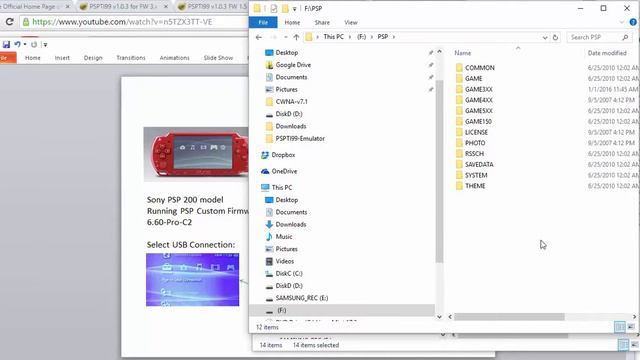The height and width of the screenshot is (360, 640).
Task: Select the GAME150 folder name
Action: [x=478, y=121]
